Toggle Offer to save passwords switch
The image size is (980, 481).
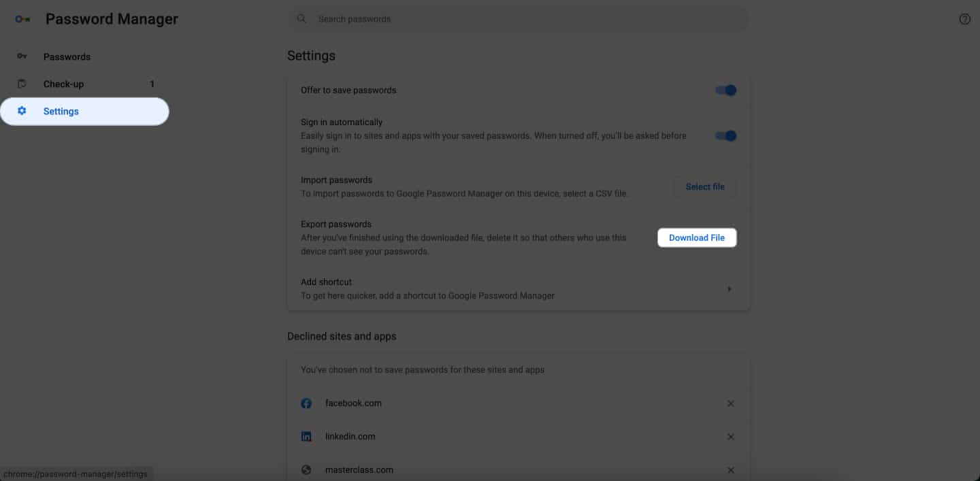pyautogui.click(x=726, y=90)
